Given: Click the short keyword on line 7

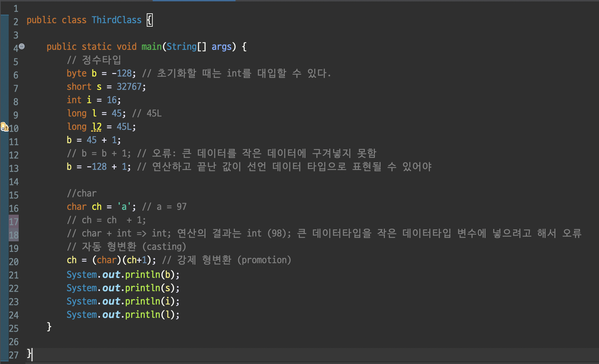Looking at the screenshot, I should pos(79,87).
